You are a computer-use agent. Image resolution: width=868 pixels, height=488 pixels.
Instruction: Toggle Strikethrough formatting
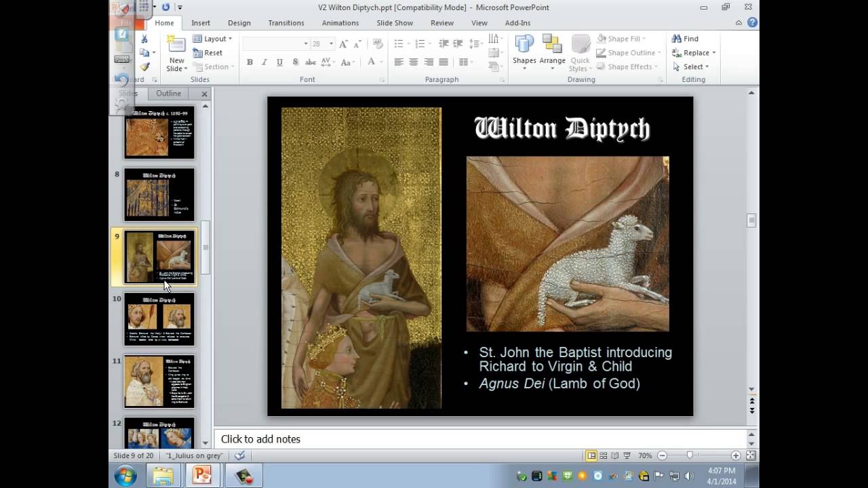(311, 62)
